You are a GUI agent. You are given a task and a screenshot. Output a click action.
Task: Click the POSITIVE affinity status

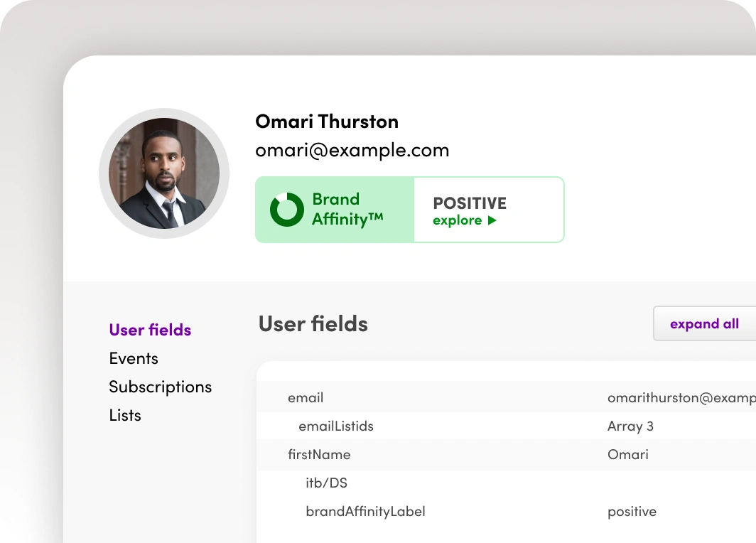click(x=470, y=203)
